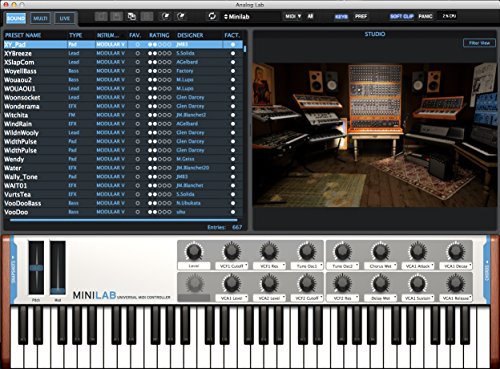Click the overlapping-pages save-as preset icon

tap(132, 16)
